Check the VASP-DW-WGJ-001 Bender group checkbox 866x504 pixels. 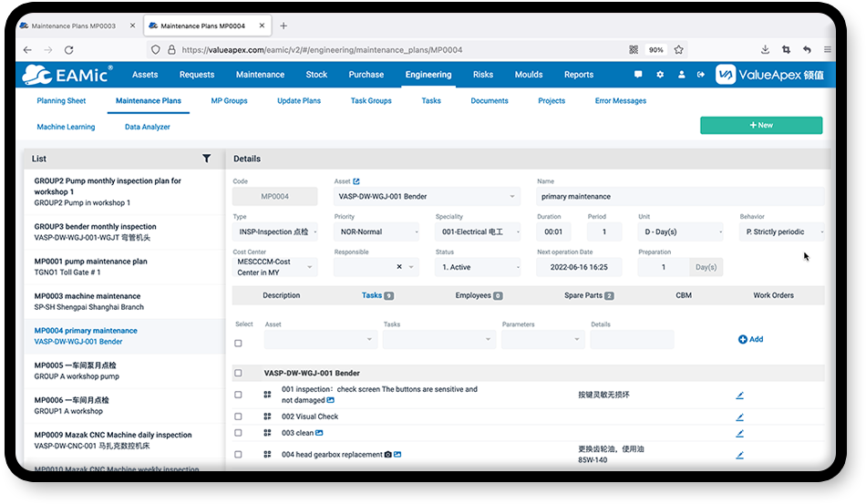[238, 373]
